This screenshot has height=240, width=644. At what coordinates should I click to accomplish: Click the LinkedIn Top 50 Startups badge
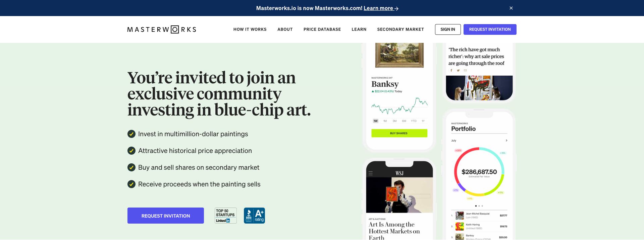tap(225, 216)
